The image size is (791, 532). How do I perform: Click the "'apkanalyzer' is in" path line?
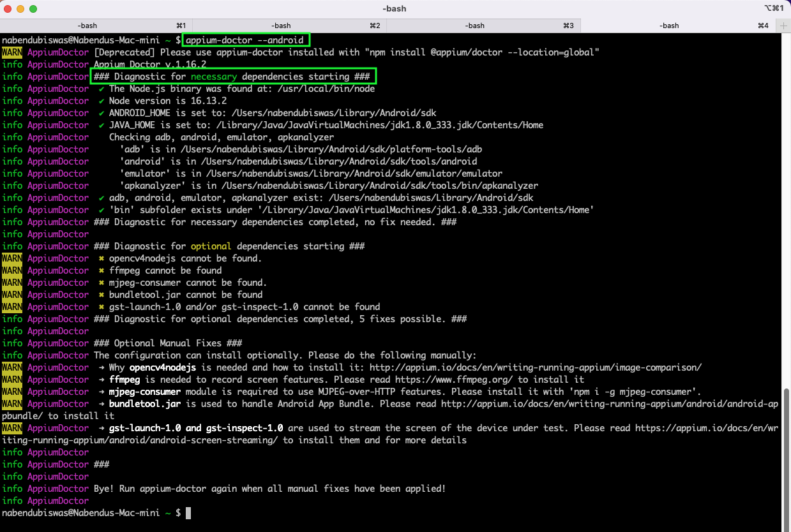pos(329,186)
